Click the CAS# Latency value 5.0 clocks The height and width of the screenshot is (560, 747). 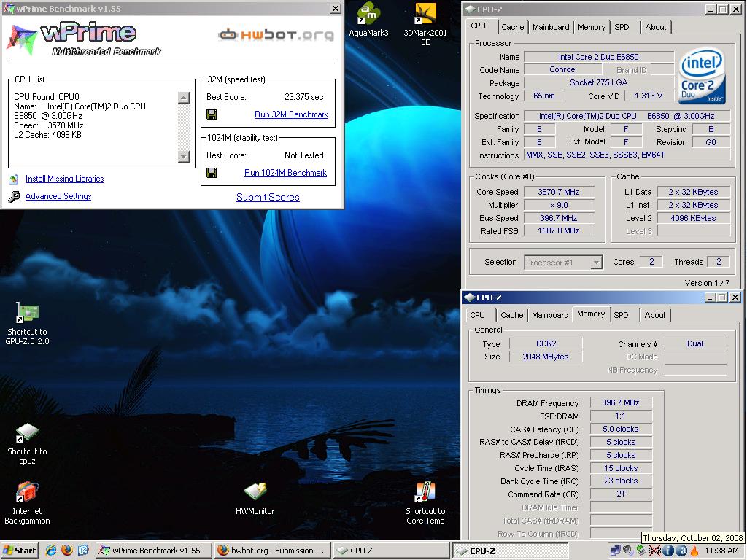point(621,429)
